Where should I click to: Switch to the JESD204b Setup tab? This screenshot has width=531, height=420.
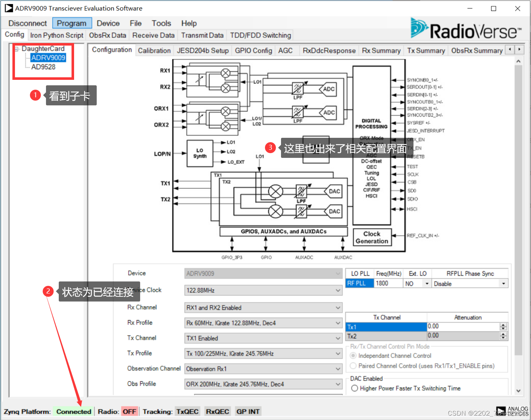(203, 50)
